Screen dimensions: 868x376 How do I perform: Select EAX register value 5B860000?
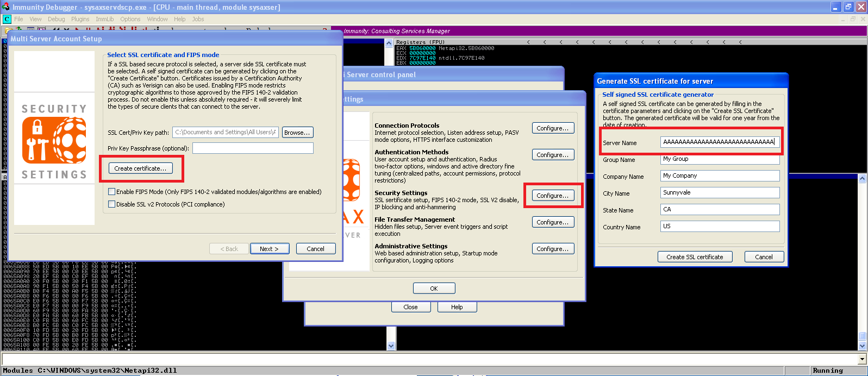pyautogui.click(x=422, y=48)
